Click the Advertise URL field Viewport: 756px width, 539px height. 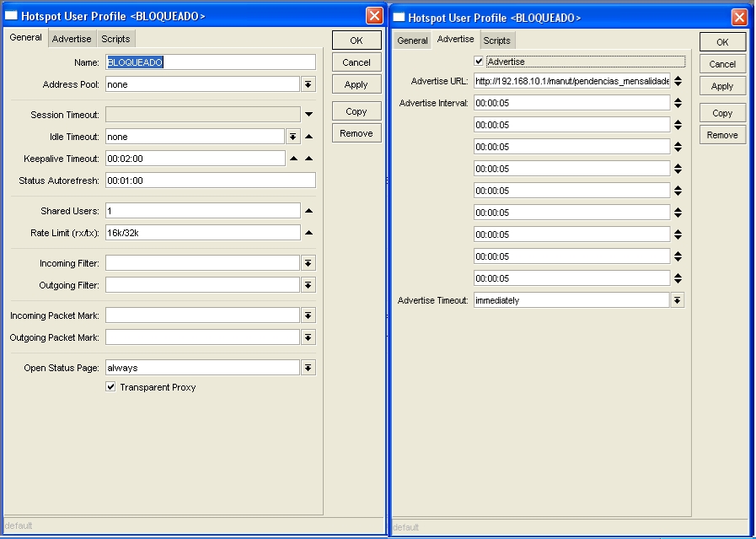click(x=571, y=81)
